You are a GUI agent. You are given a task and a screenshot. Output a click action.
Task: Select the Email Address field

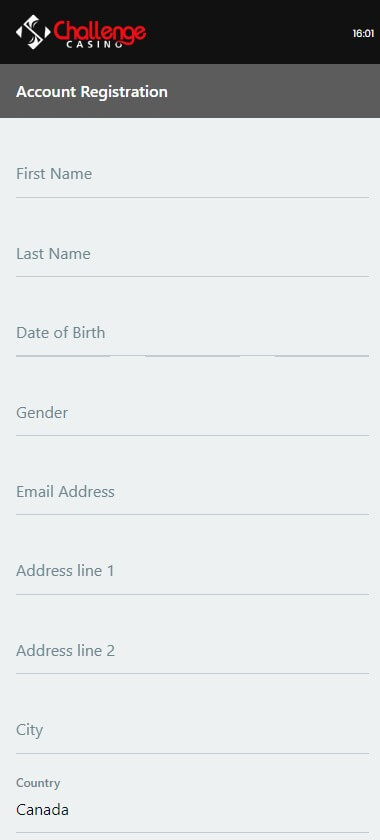(x=192, y=492)
